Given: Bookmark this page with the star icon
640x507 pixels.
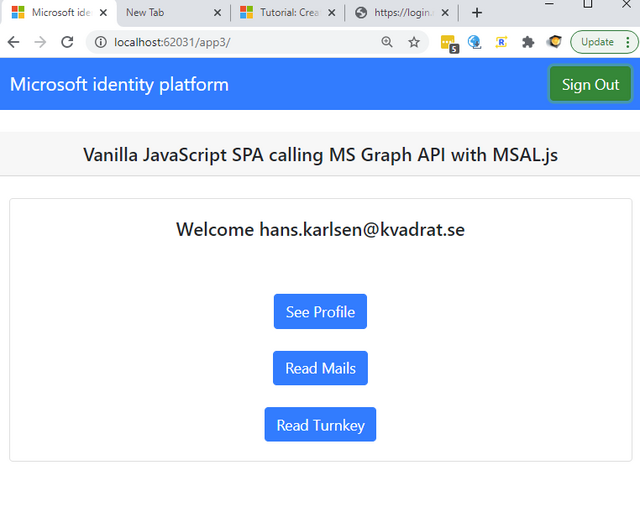Looking at the screenshot, I should coord(414,42).
